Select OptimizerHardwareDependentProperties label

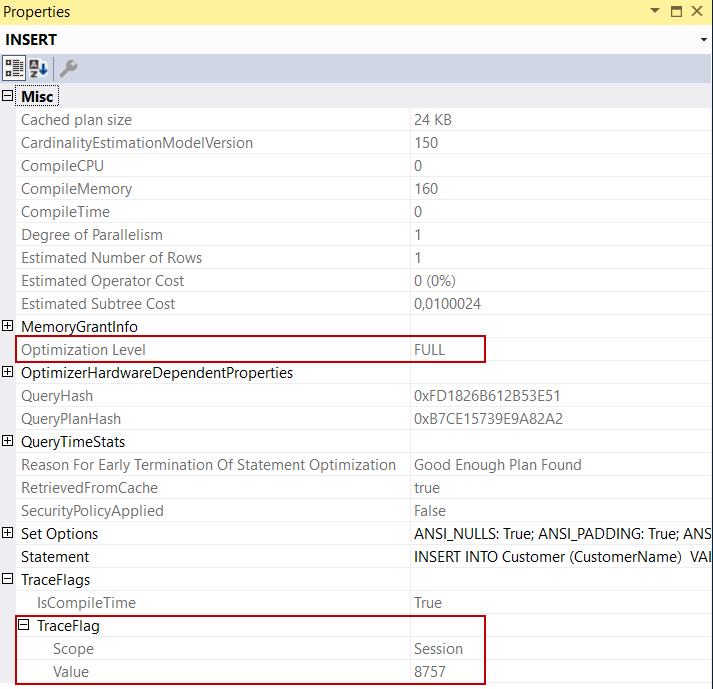(157, 372)
